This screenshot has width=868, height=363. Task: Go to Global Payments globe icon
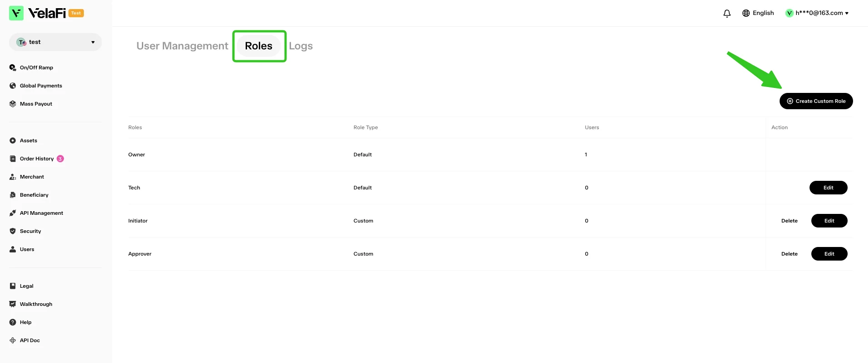(x=13, y=86)
